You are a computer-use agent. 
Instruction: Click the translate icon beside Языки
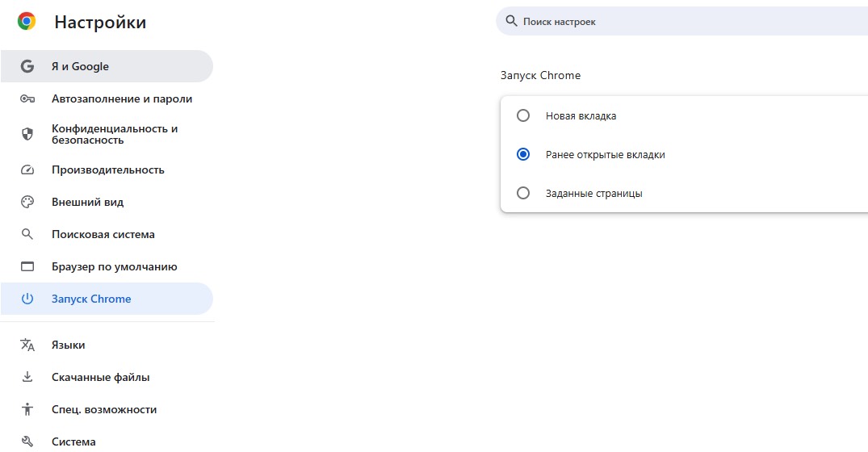(x=27, y=345)
